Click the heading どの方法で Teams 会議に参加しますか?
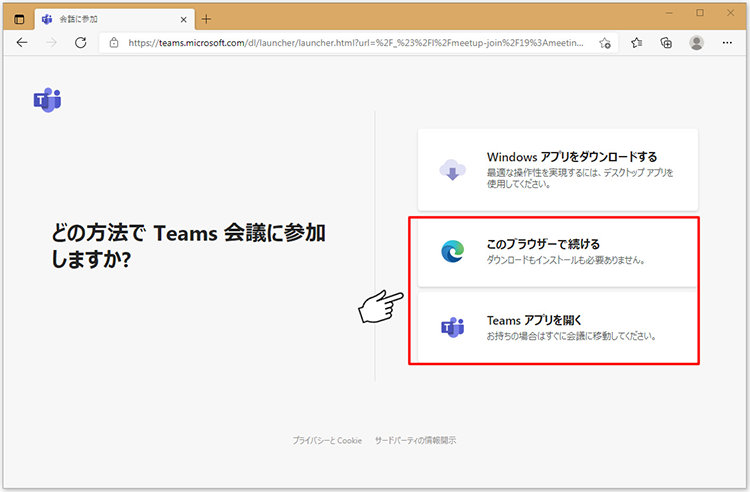Image resolution: width=750 pixels, height=492 pixels. pos(188,246)
